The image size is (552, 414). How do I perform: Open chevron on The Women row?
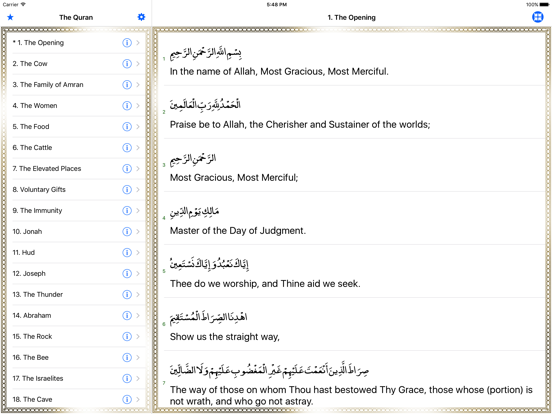pos(138,106)
